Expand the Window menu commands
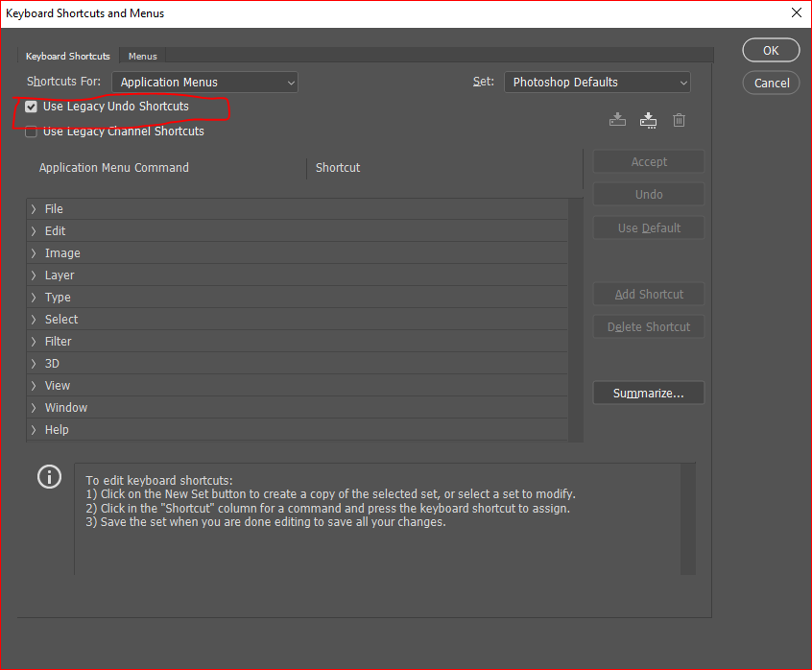This screenshot has height=670, width=812. click(x=34, y=408)
